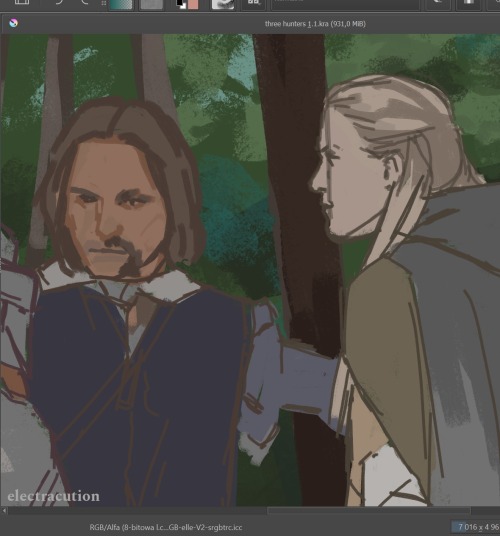
Task: Click the '7 016 x 4 96' image dimensions
Action: point(478,527)
